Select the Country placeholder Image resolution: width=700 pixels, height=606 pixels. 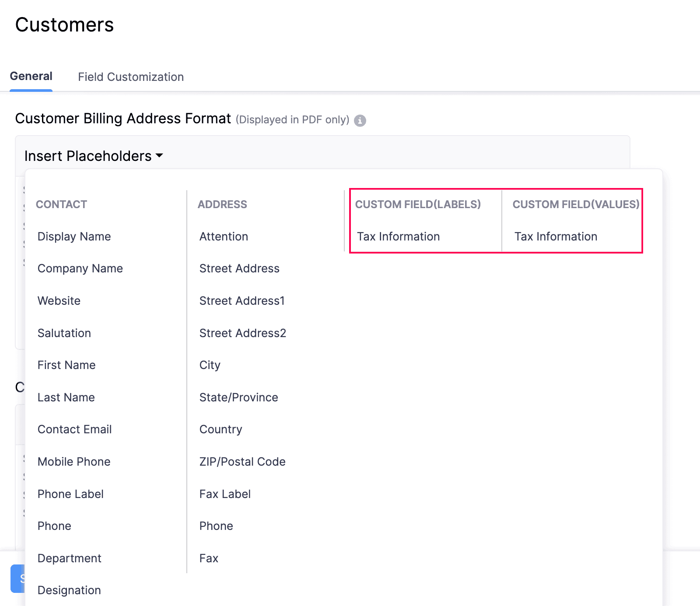220,429
